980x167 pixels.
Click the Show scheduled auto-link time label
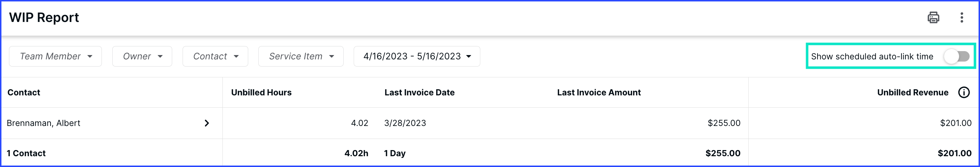[872, 57]
